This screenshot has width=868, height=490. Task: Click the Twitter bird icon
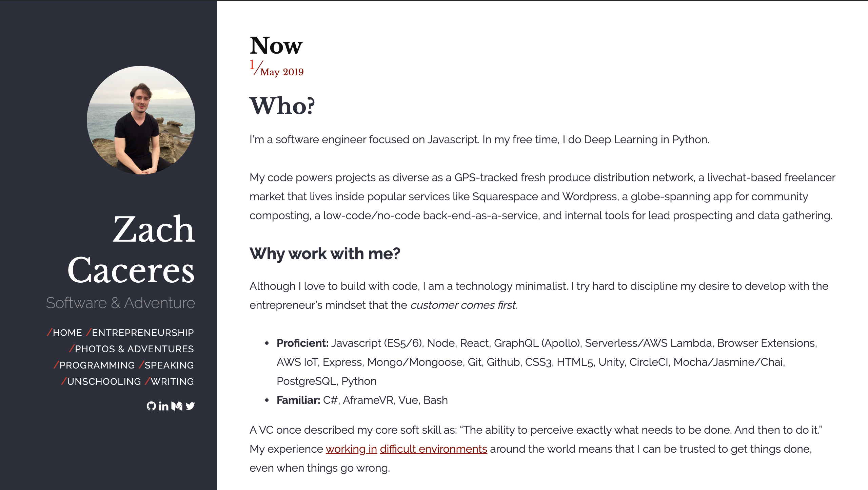tap(190, 406)
